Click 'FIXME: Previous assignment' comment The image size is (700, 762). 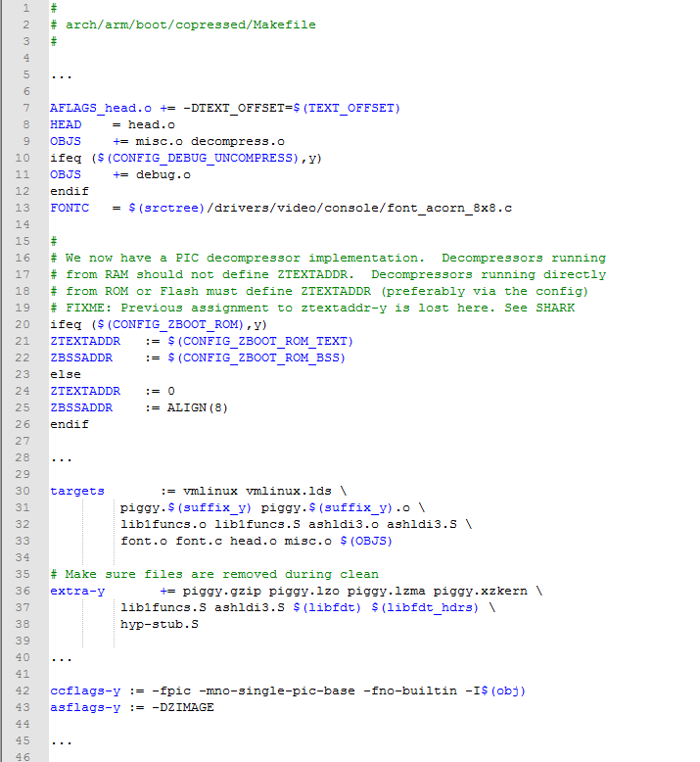(167, 308)
